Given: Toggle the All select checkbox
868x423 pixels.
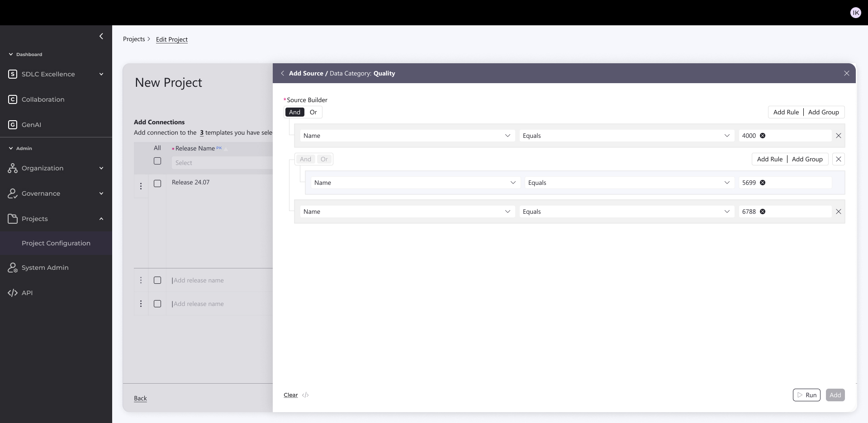Looking at the screenshot, I should coord(157,161).
